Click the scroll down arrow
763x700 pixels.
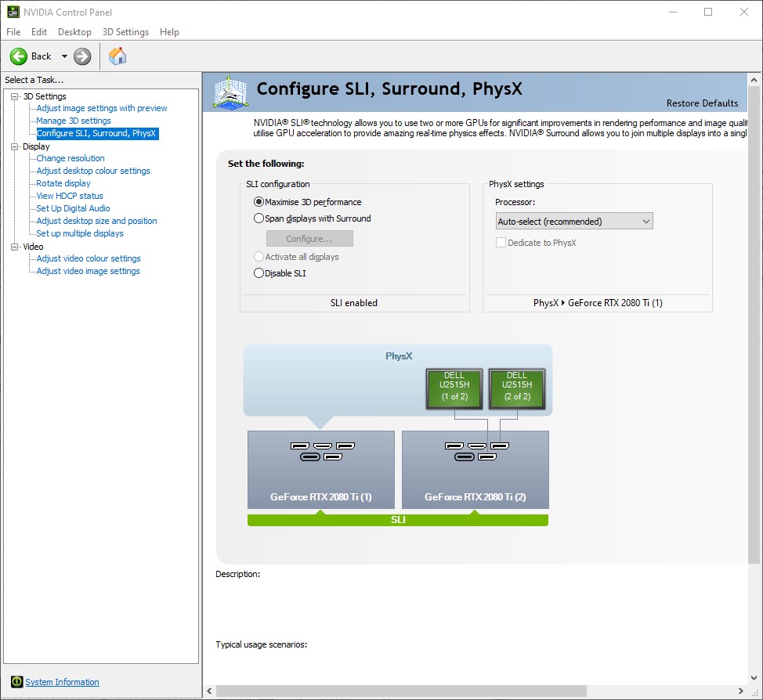(754, 677)
